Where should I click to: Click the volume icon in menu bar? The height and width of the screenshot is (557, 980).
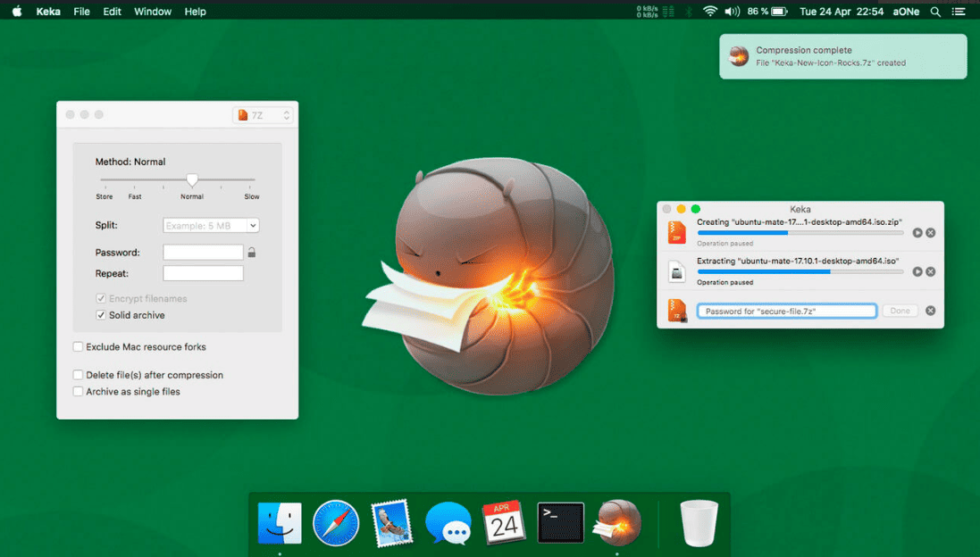click(732, 12)
